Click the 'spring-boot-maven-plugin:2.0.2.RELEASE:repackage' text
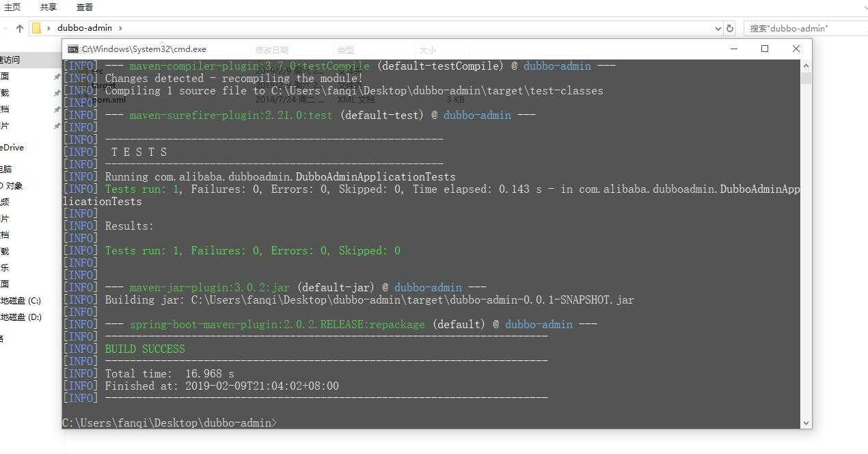Image resolution: width=868 pixels, height=454 pixels. (x=277, y=325)
